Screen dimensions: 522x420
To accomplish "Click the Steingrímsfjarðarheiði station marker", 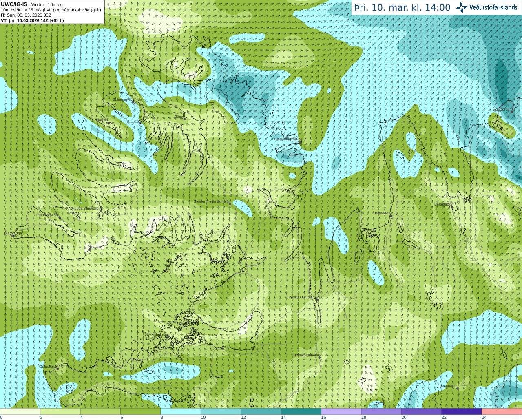I will tap(230, 203).
